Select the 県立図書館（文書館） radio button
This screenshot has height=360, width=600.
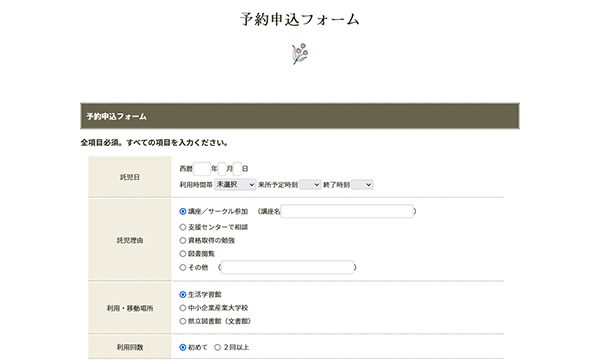(183, 321)
